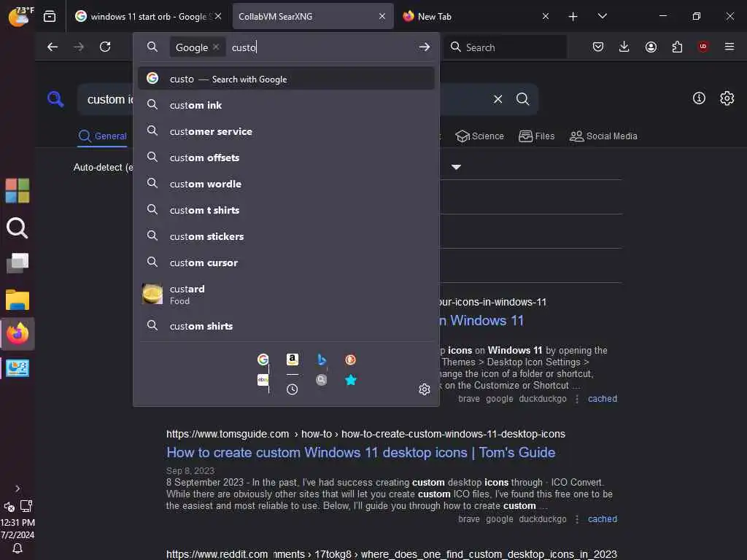This screenshot has height=560, width=747.
Task: Search this time with Bing icon
Action: pos(322,359)
